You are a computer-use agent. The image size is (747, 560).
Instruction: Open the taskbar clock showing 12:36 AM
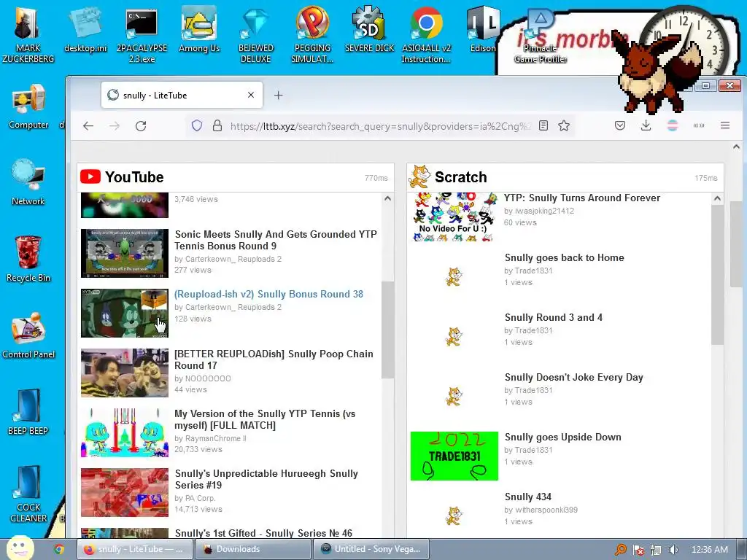[709, 550]
